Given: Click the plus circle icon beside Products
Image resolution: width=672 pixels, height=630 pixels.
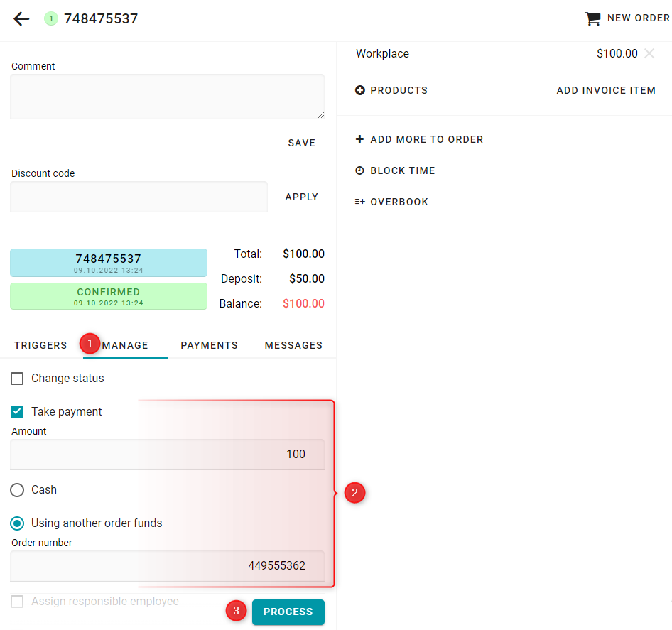Looking at the screenshot, I should click(360, 90).
